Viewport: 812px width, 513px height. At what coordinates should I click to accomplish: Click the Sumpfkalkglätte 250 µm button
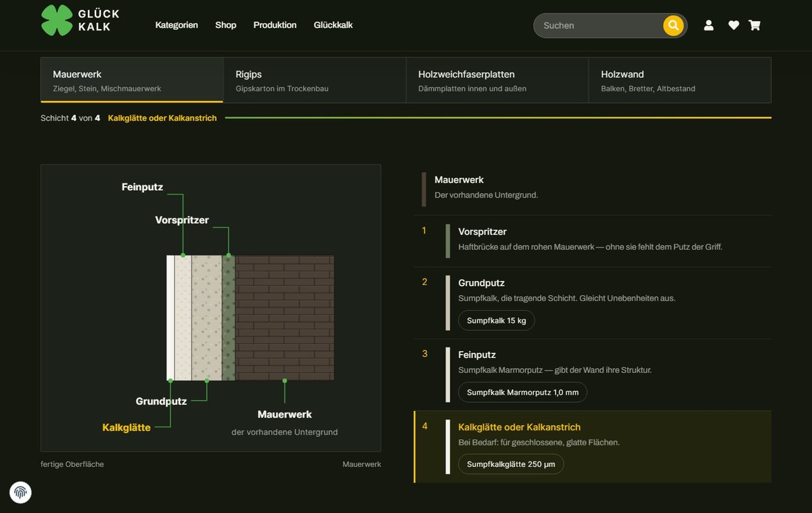[511, 464]
